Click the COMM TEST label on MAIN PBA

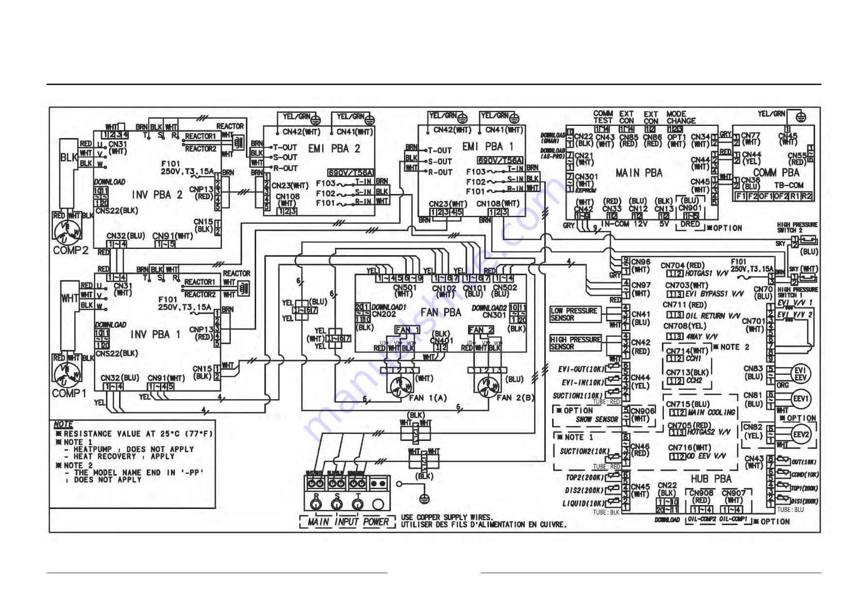pos(603,117)
